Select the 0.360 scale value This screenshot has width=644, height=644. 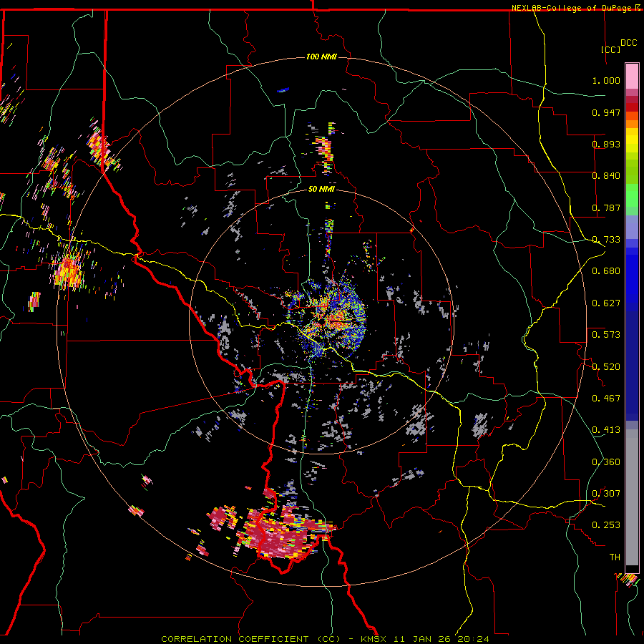[606, 462]
